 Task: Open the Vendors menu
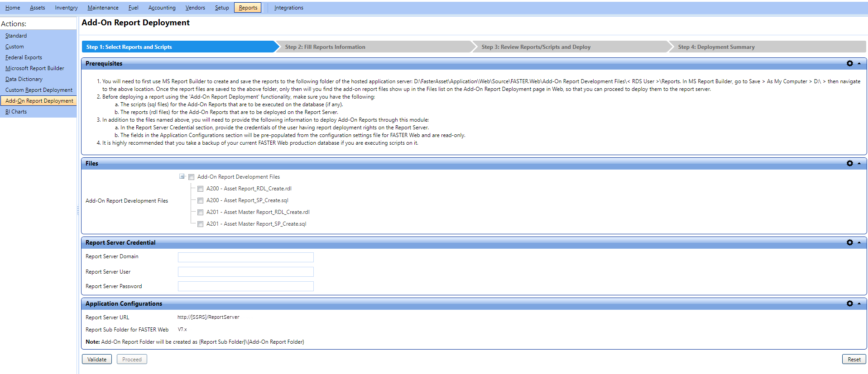point(195,8)
